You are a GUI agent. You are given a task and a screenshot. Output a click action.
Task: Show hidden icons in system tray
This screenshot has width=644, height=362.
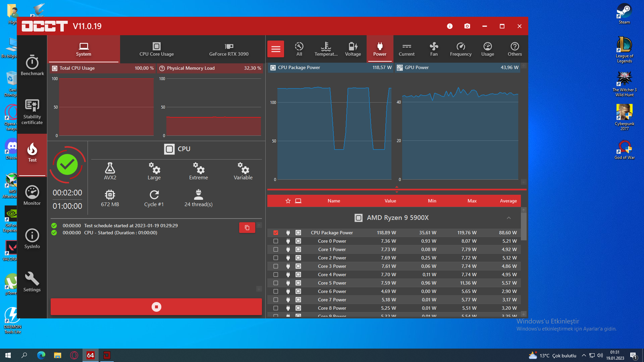coord(584,355)
